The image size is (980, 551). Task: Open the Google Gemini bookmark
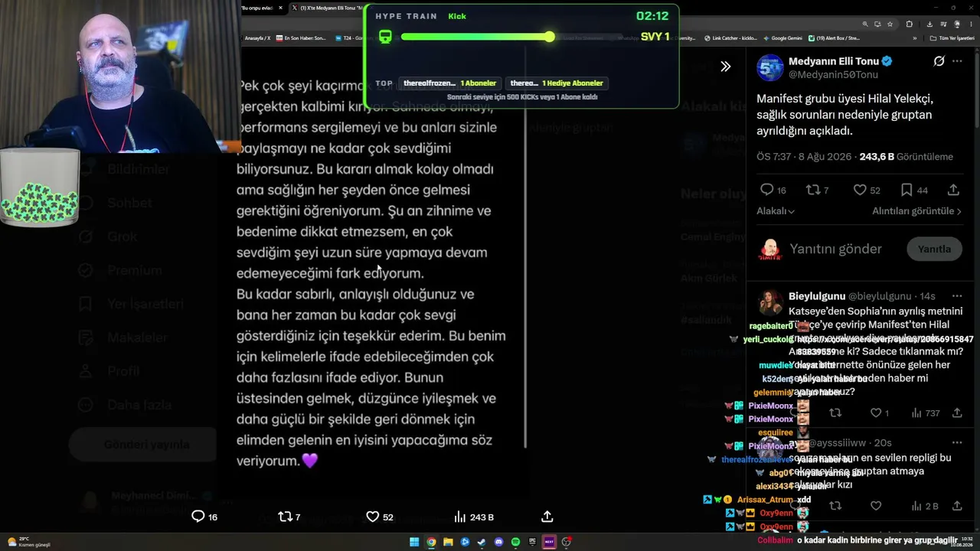[x=783, y=37]
